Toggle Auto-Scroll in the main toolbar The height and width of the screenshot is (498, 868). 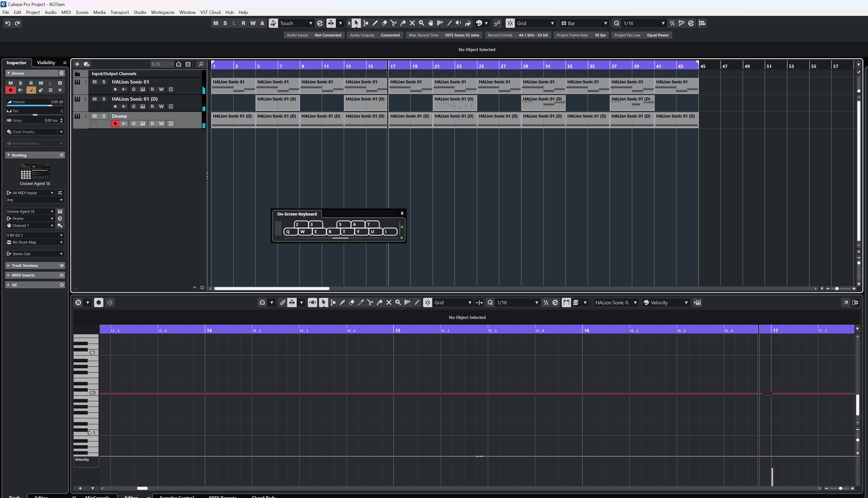click(x=331, y=23)
